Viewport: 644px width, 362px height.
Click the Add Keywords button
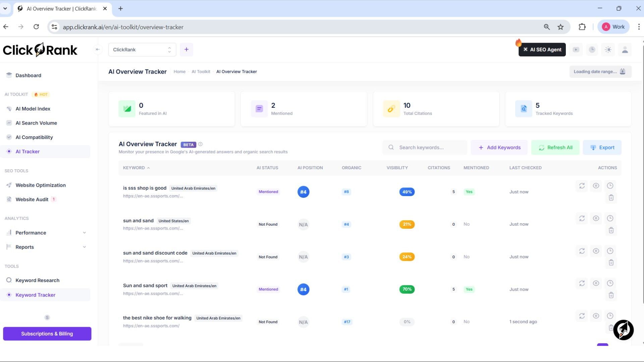click(x=499, y=147)
